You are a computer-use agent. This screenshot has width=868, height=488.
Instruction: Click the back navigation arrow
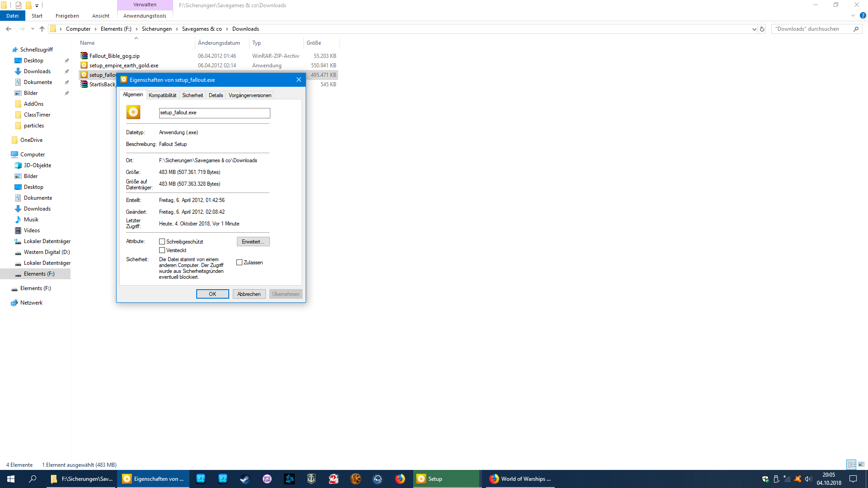pos(9,29)
